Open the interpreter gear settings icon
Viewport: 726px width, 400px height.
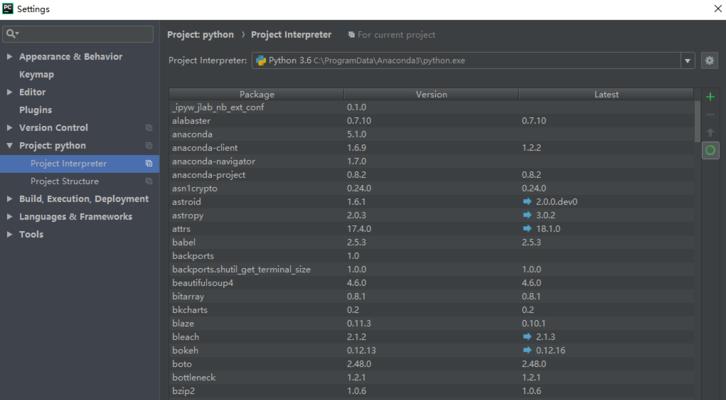click(709, 61)
